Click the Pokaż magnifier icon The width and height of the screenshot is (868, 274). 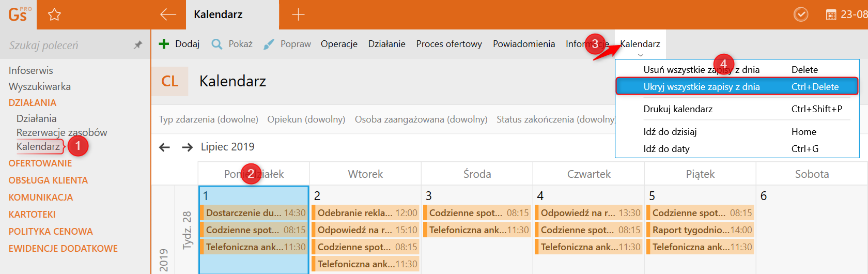coord(217,44)
